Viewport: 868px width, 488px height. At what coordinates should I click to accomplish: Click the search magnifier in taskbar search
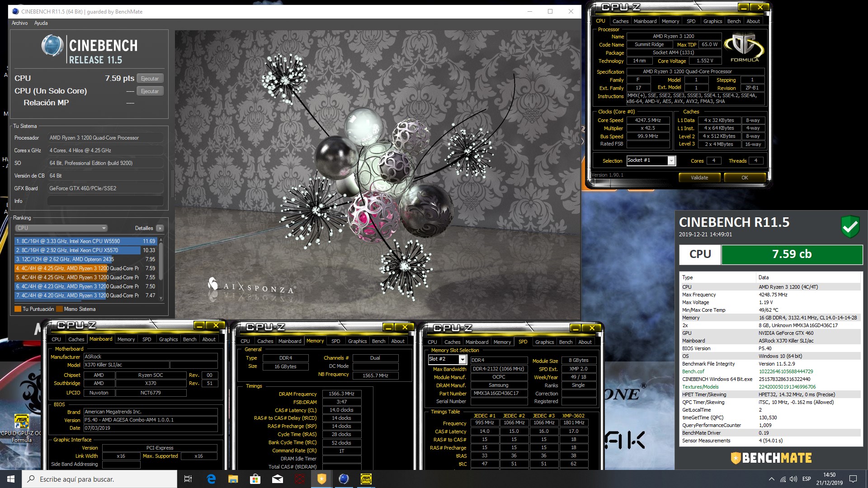click(31, 479)
